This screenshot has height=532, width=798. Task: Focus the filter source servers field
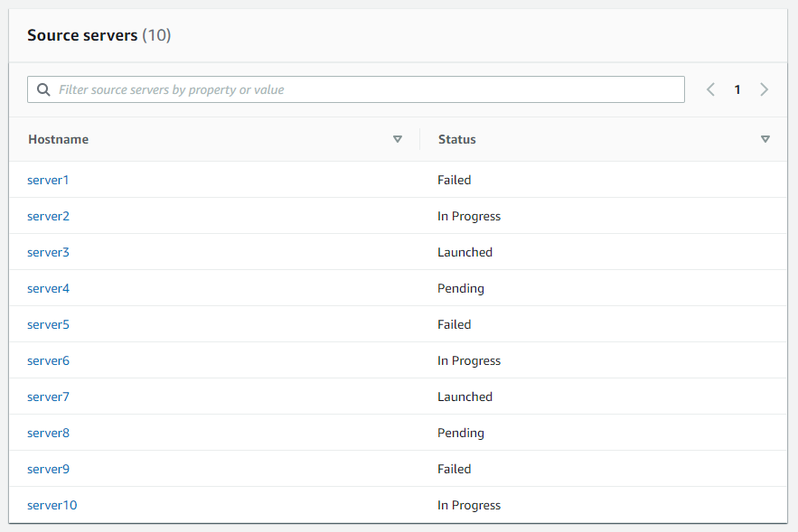click(356, 89)
